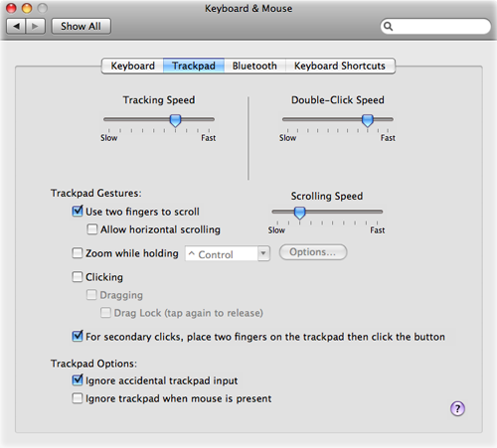Focus the preferences search field
The width and height of the screenshot is (497, 448).
click(435, 26)
